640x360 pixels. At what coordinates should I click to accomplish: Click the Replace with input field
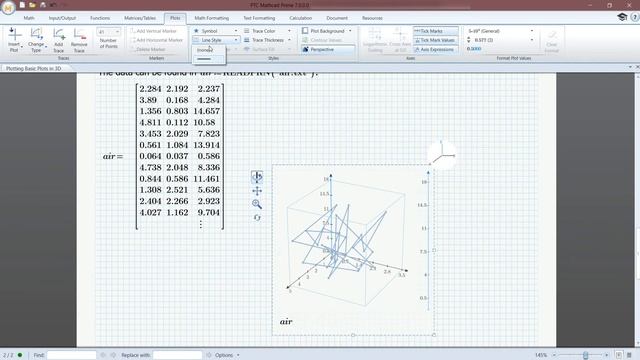point(178,355)
